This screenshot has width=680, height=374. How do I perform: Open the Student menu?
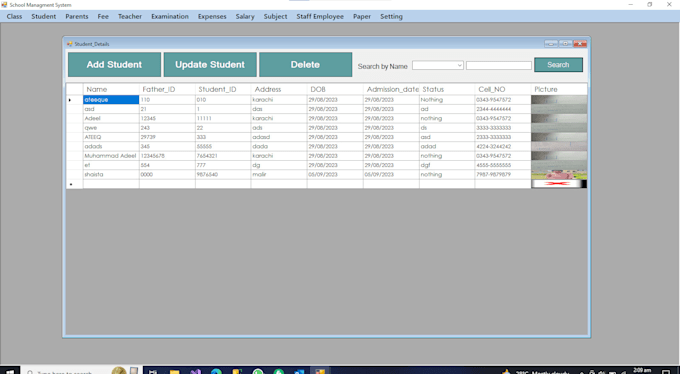point(43,16)
